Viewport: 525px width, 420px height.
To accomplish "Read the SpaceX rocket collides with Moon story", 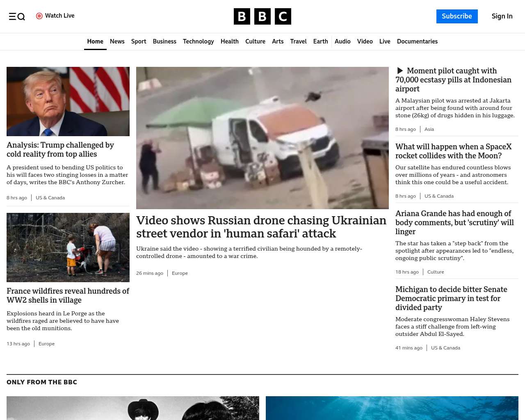I will click(x=454, y=151).
